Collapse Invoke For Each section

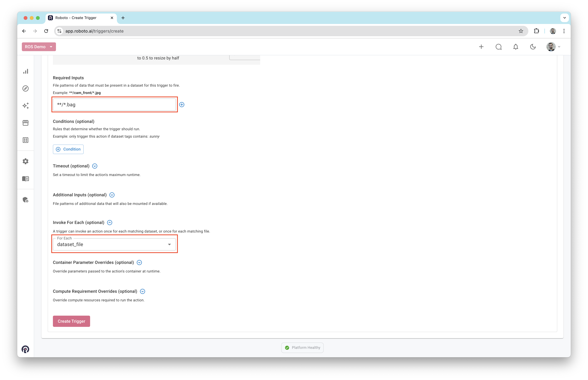tap(110, 223)
